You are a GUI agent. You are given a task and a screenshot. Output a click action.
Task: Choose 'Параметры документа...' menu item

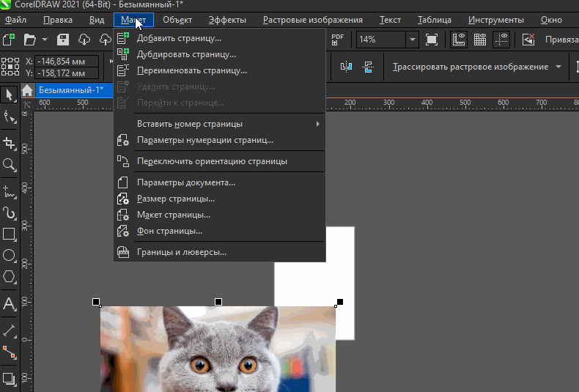click(220, 182)
